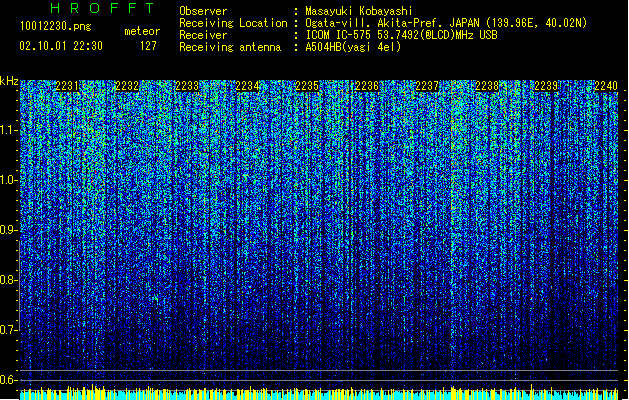Click the 0.6 kHz axis label
Image resolution: width=629 pixels, height=400 pixels.
(8, 380)
